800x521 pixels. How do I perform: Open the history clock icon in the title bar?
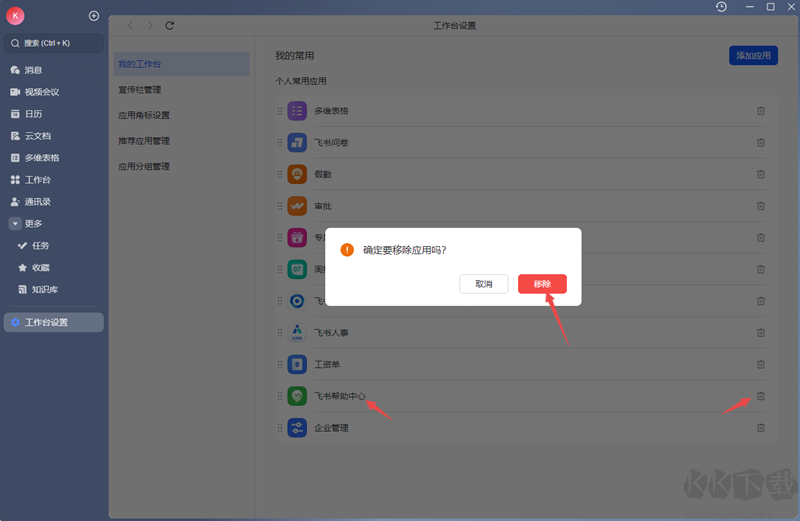coord(721,7)
